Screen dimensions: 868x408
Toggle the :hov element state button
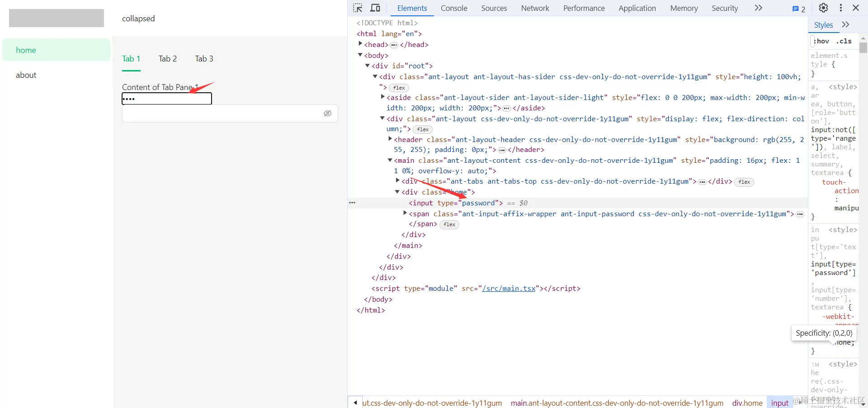click(822, 41)
